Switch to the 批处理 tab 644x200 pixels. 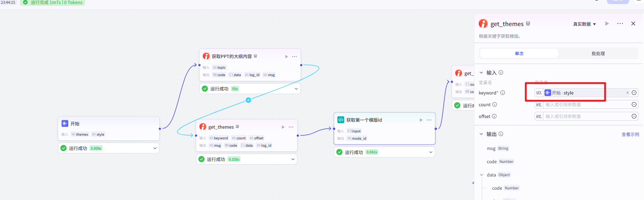point(598,54)
